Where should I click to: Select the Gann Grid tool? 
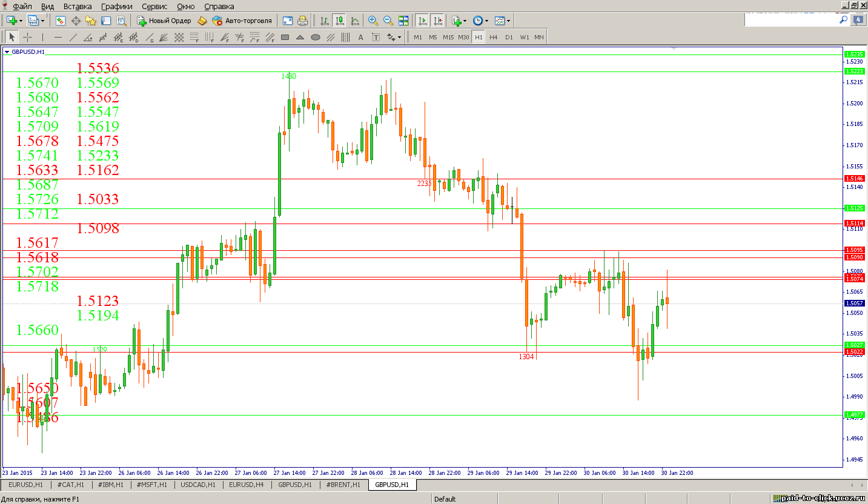179,38
